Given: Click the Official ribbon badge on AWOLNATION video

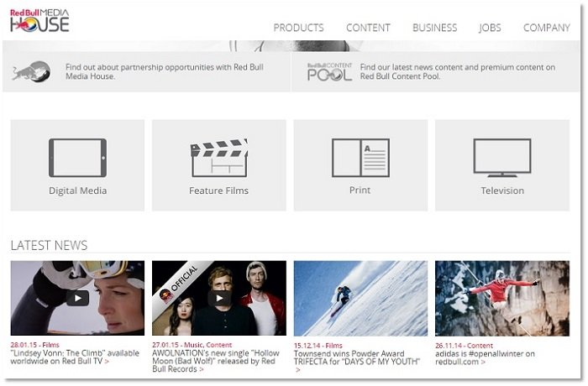Looking at the screenshot, I should pos(180,283).
